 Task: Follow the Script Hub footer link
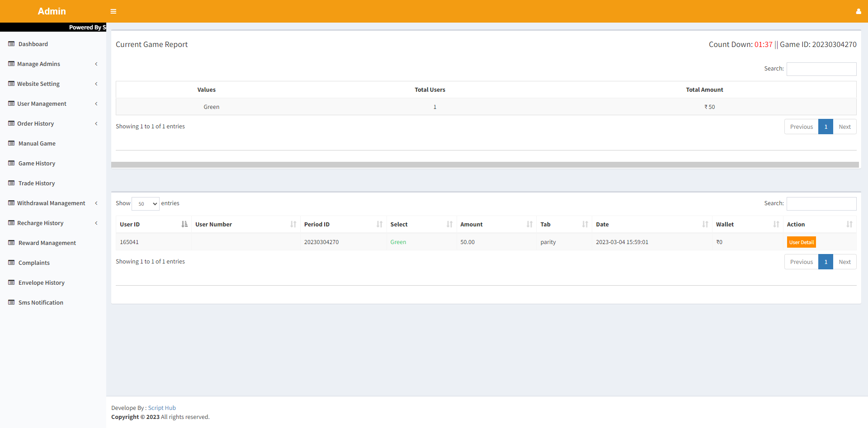tap(162, 408)
